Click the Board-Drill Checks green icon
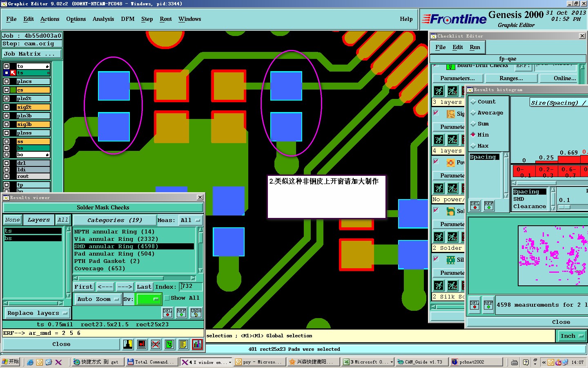This screenshot has width=588, height=368. pos(450,66)
